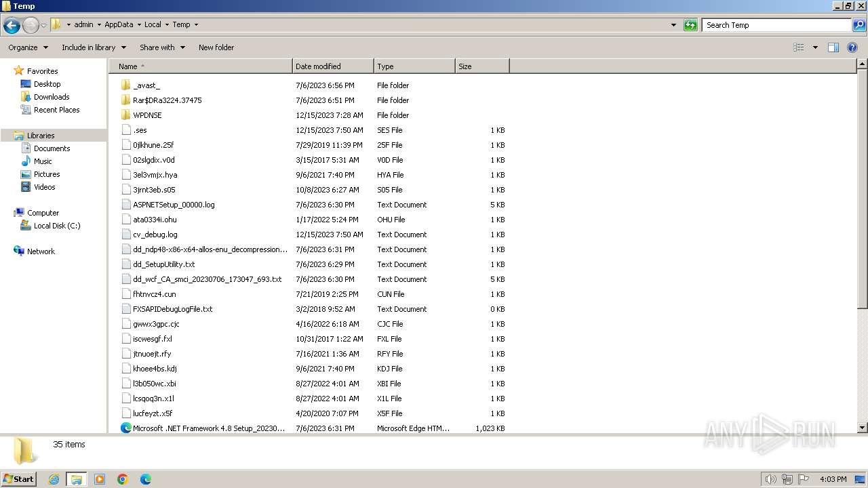Select file ata0334i.ohu
The height and width of the screenshot is (488, 868).
tap(155, 220)
